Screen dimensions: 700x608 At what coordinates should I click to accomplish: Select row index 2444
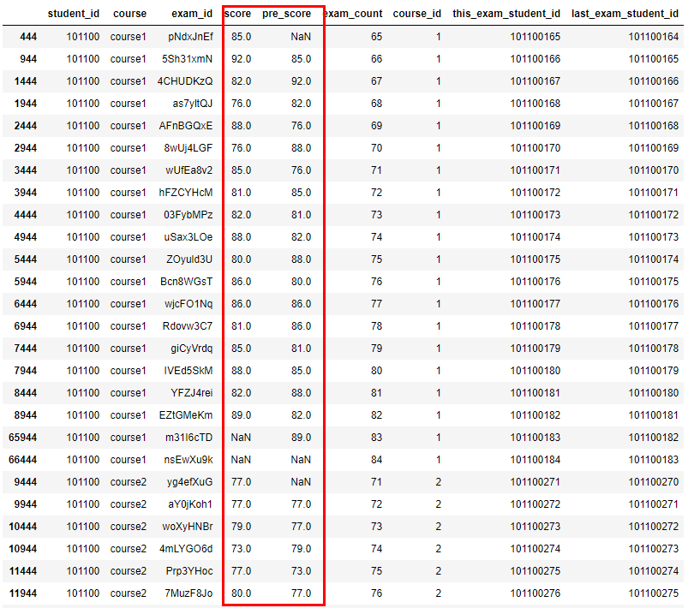click(x=26, y=126)
